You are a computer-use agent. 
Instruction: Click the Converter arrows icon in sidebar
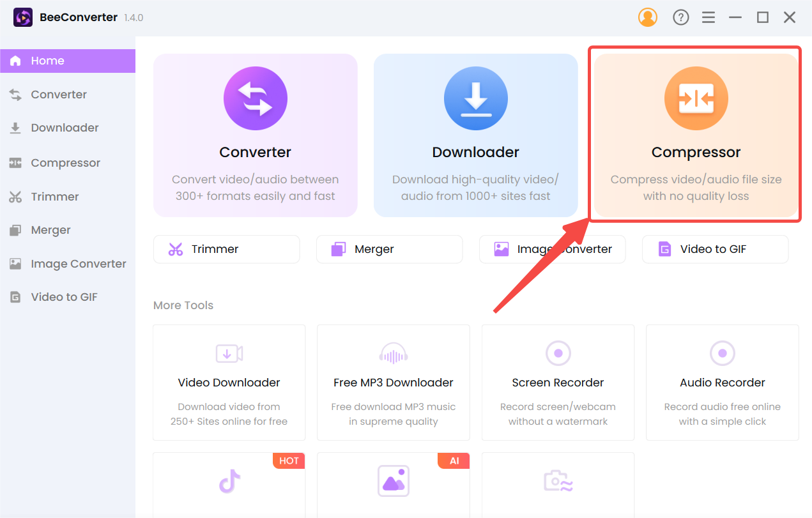[x=15, y=95]
